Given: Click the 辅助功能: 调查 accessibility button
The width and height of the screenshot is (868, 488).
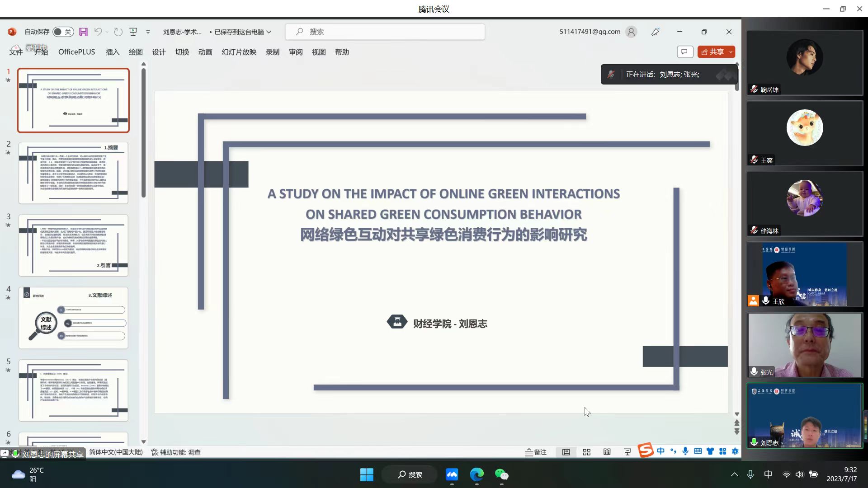Looking at the screenshot, I should (176, 452).
